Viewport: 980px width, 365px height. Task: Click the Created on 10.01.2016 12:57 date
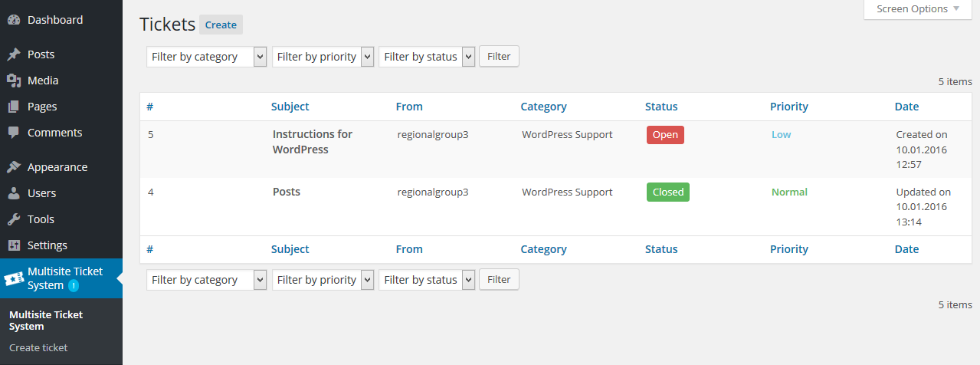coord(922,150)
